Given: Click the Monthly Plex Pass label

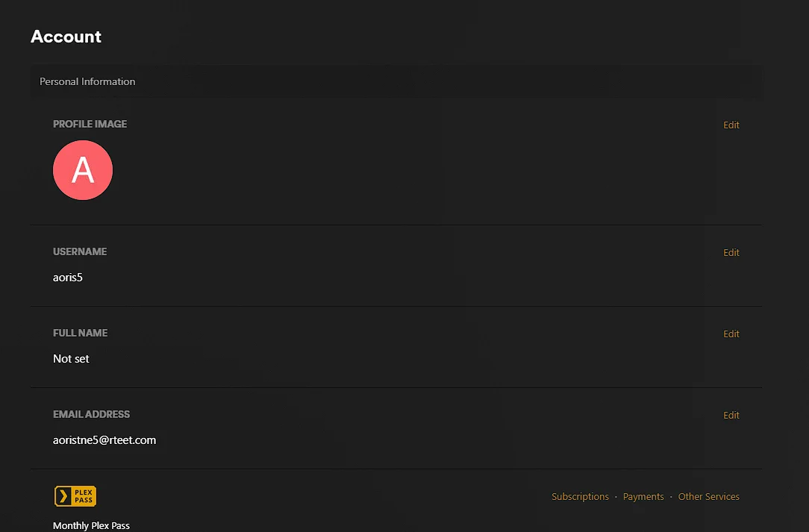Looking at the screenshot, I should tap(91, 525).
